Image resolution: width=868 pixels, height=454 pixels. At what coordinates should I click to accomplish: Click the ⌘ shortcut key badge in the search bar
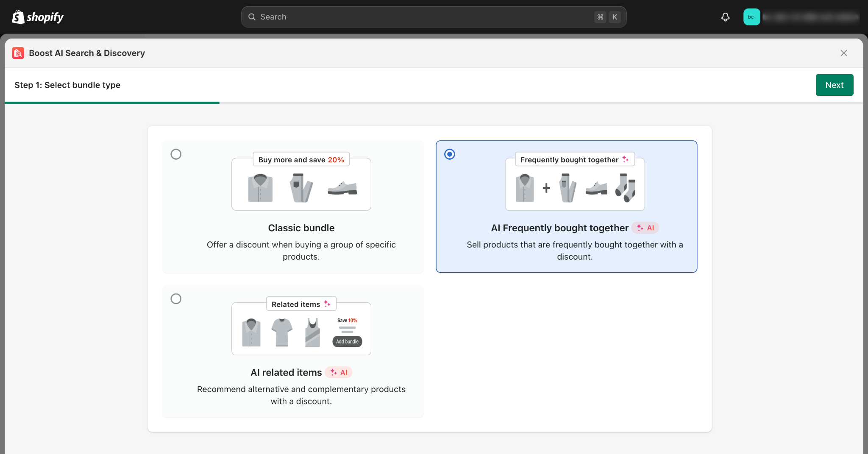click(600, 17)
